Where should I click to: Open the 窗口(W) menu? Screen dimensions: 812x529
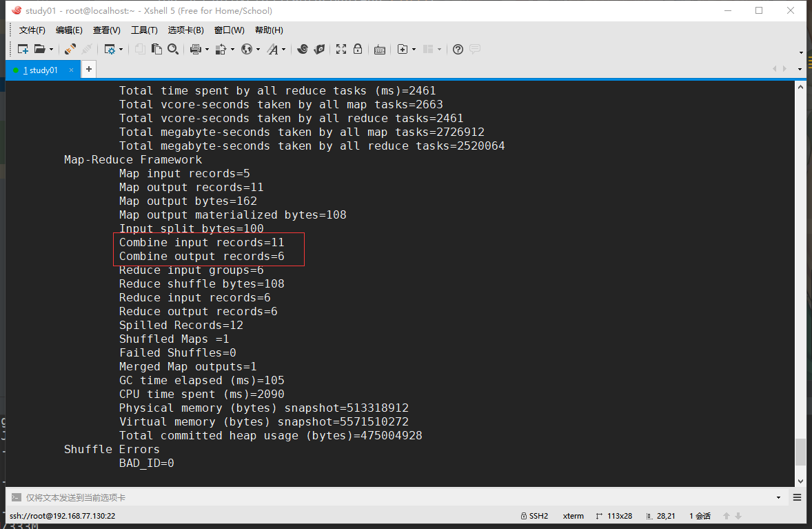click(229, 30)
